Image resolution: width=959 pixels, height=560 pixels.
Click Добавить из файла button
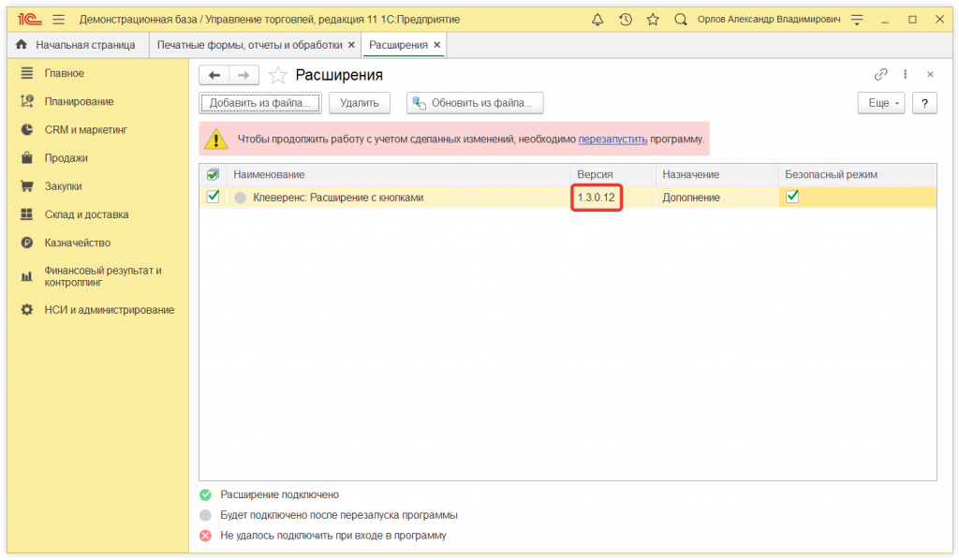click(260, 103)
